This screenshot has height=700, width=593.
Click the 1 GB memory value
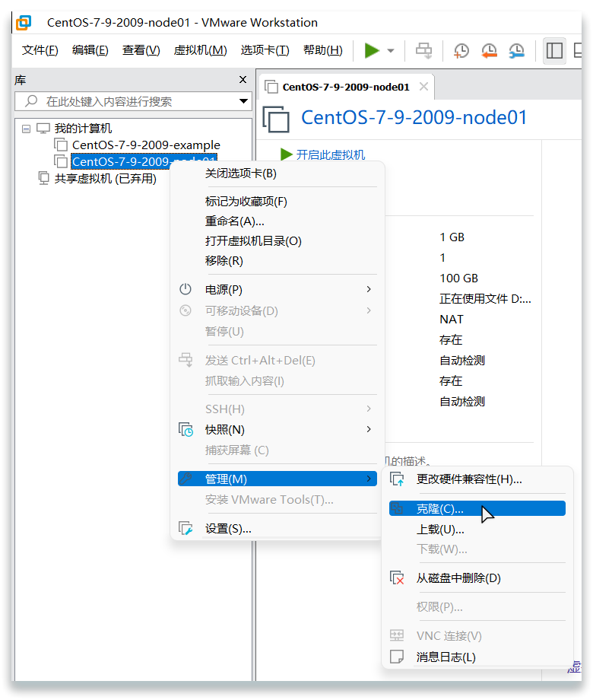pos(452,237)
